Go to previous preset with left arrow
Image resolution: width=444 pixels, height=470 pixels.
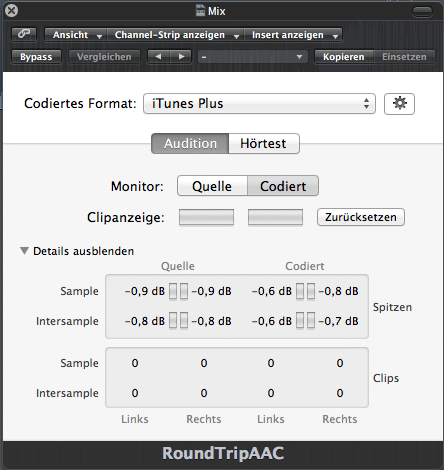pos(159,57)
